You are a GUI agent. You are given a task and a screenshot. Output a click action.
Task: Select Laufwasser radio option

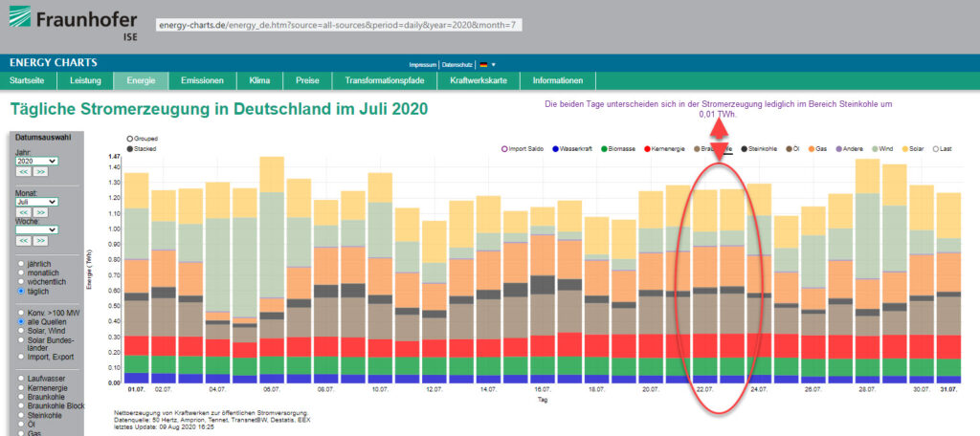(x=21, y=379)
